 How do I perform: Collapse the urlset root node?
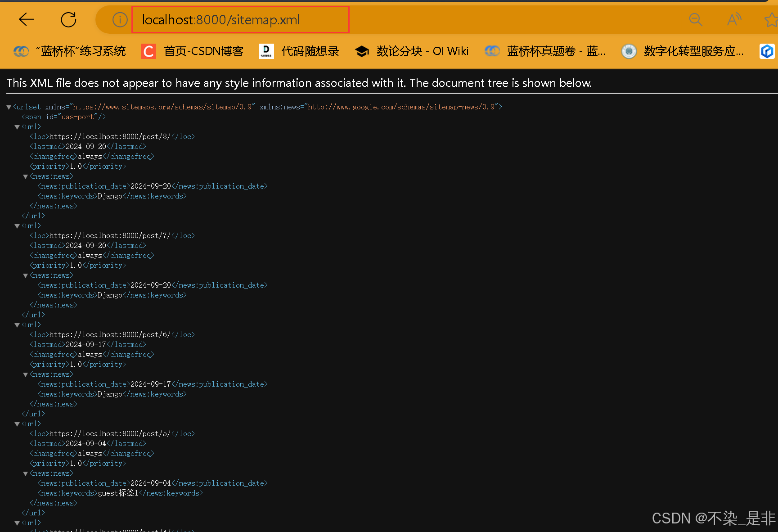tap(9, 107)
